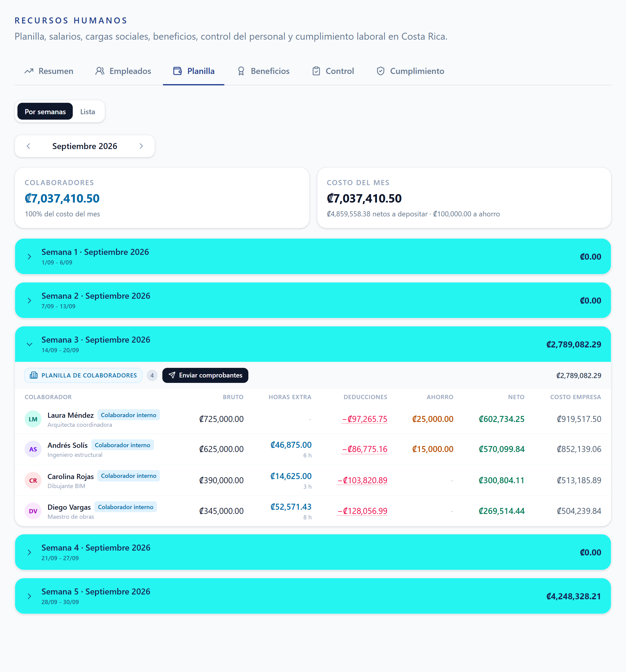Click Planilla de Colaboradores label button
Viewport: 626px width, 672px height.
[x=83, y=375]
